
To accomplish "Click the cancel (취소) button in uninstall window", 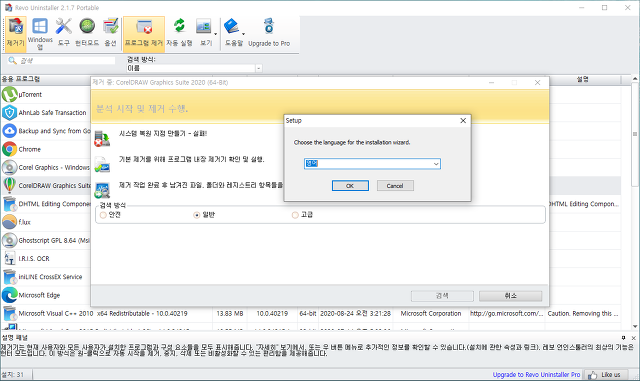I will pos(511,296).
